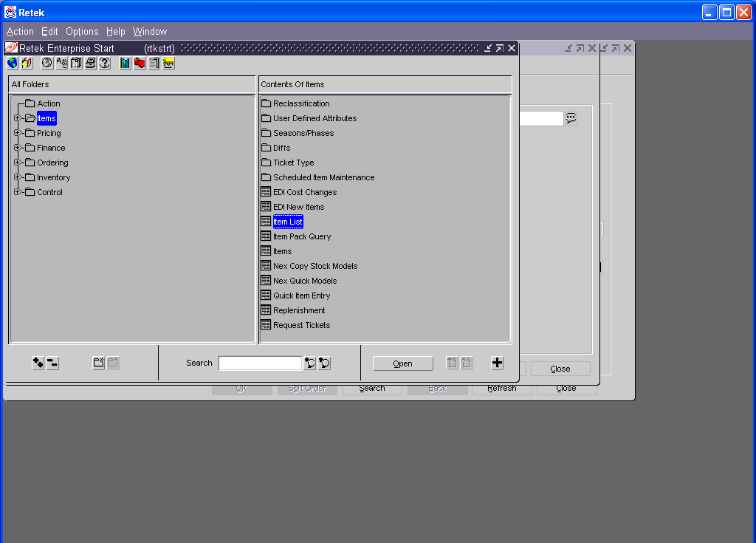The height and width of the screenshot is (543, 756).
Task: Click Refresh button in the back window
Action: 502,389
